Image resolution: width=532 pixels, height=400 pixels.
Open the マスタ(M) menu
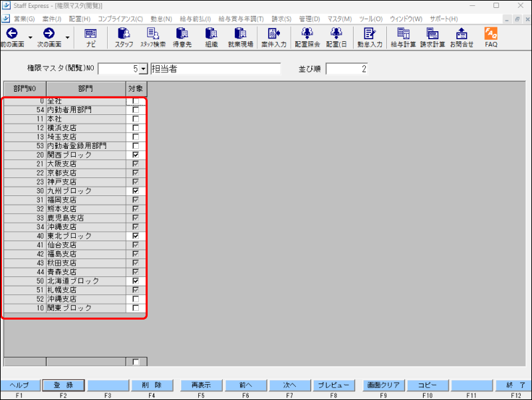click(338, 19)
